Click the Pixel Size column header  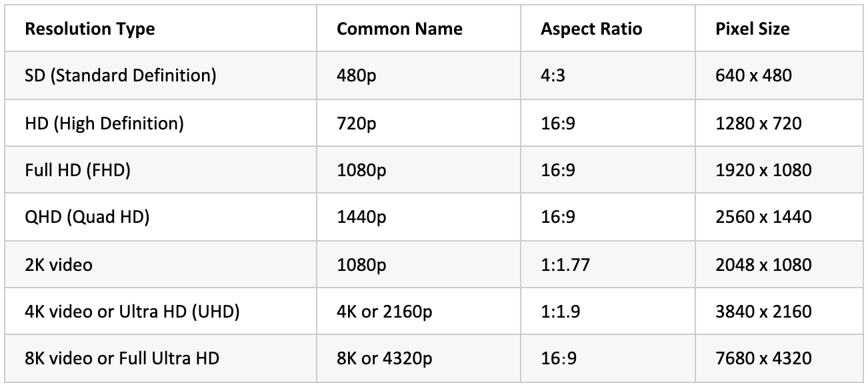tap(752, 29)
